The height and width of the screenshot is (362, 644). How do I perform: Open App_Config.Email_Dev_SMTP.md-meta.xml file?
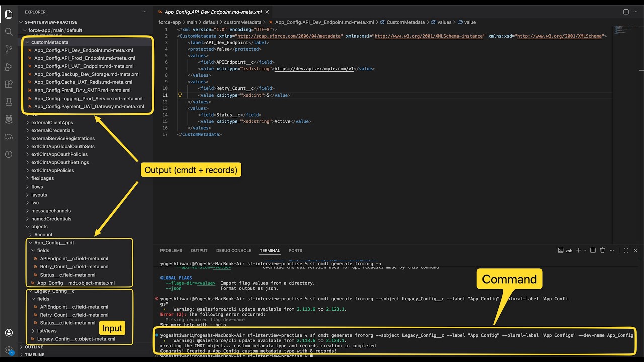click(82, 90)
